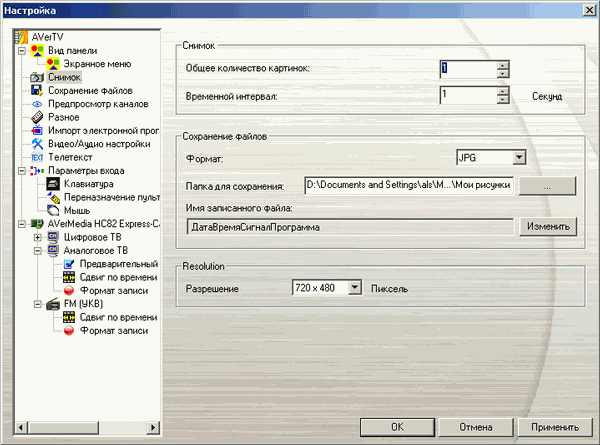
Task: Click the Сохранение файлов floppy disk icon
Action: click(38, 90)
